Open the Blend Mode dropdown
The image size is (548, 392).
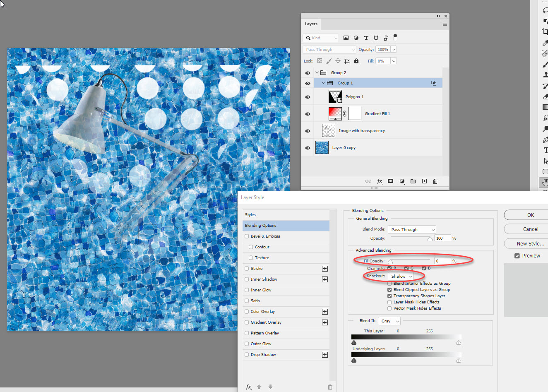[411, 229]
